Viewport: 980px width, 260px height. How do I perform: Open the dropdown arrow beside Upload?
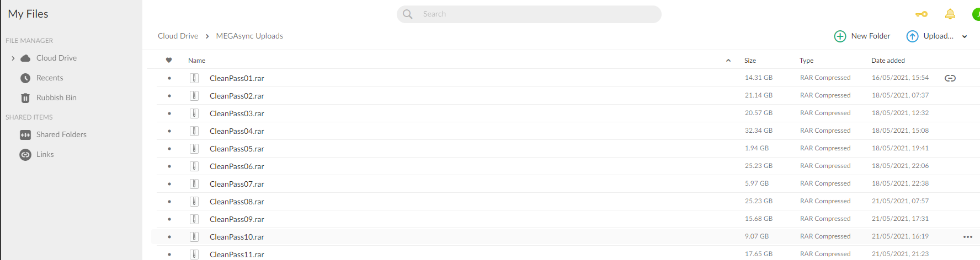pyautogui.click(x=965, y=37)
